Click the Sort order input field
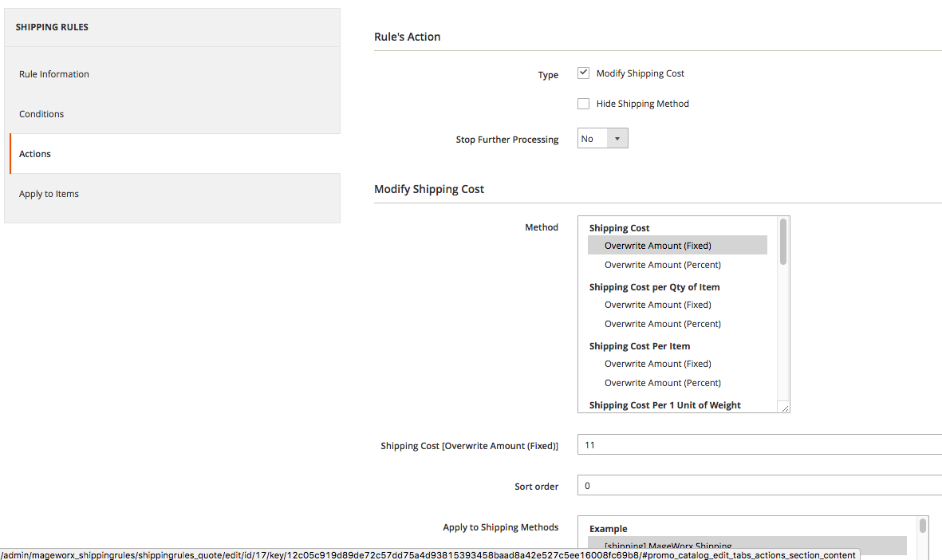This screenshot has height=560, width=942. 758,485
